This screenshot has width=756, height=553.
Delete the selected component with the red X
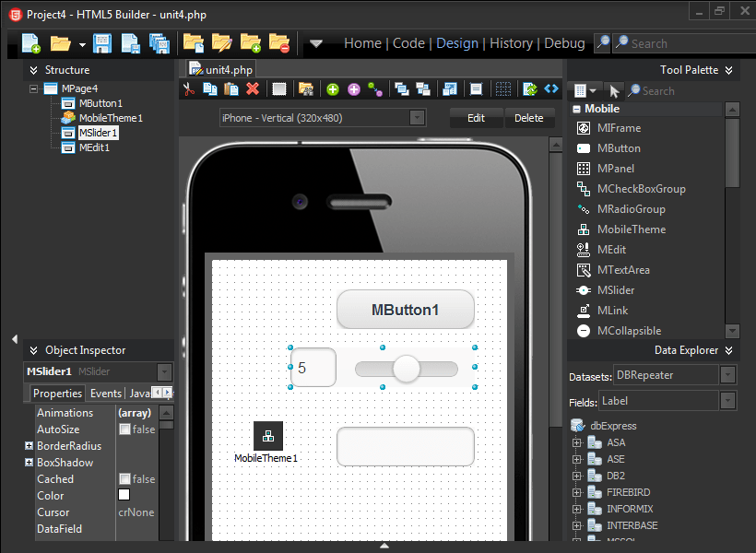[x=253, y=88]
